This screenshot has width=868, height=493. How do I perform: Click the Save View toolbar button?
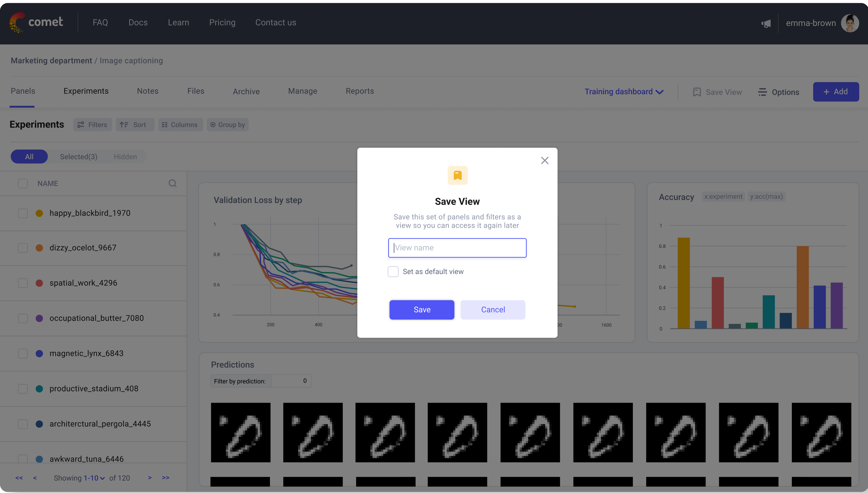[x=717, y=92]
